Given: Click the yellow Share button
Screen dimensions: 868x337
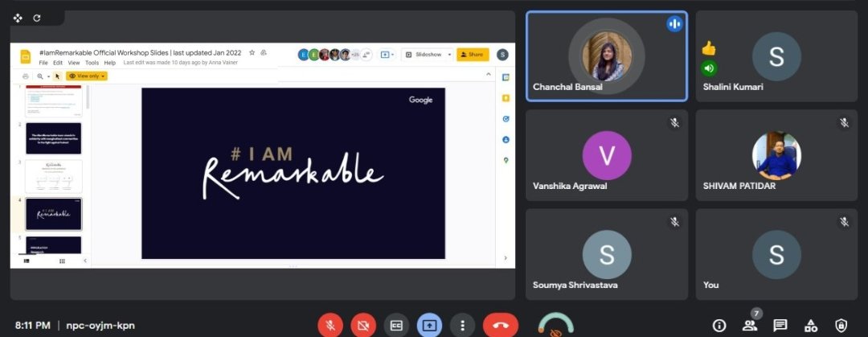Looking at the screenshot, I should (473, 55).
